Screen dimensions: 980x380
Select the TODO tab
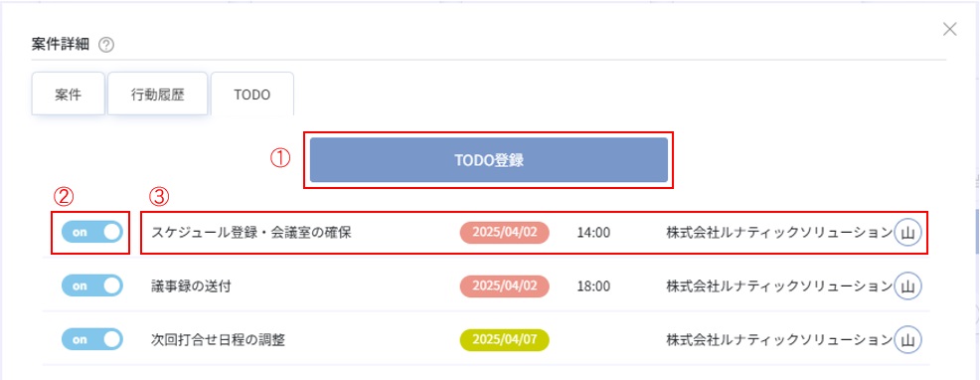251,95
